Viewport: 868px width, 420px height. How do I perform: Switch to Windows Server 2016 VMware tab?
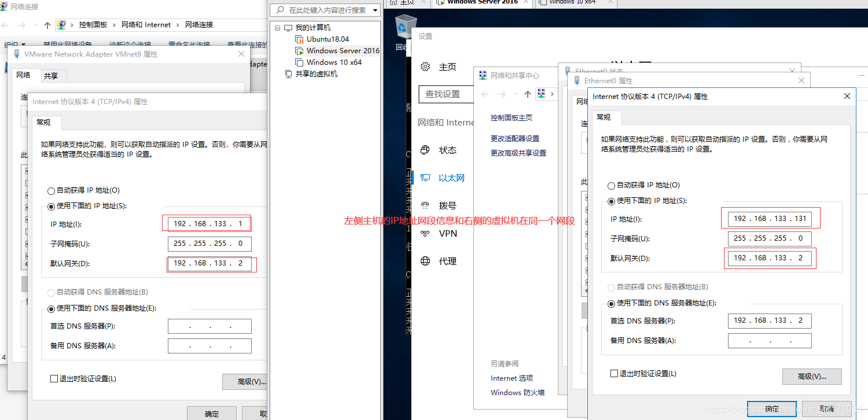(483, 2)
